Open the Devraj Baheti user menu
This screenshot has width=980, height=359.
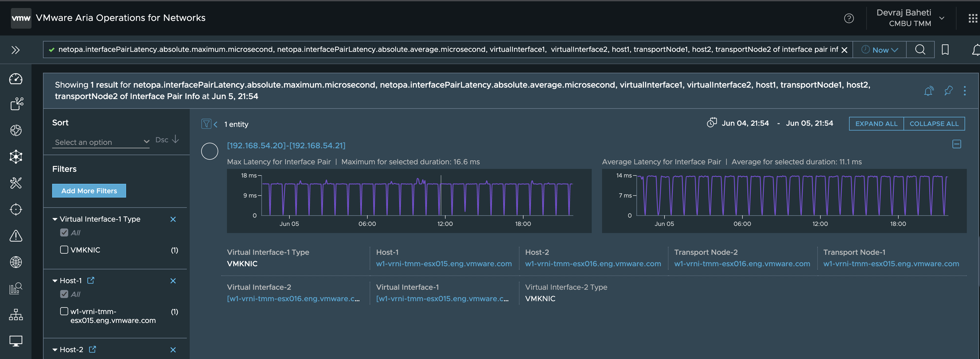(x=910, y=18)
